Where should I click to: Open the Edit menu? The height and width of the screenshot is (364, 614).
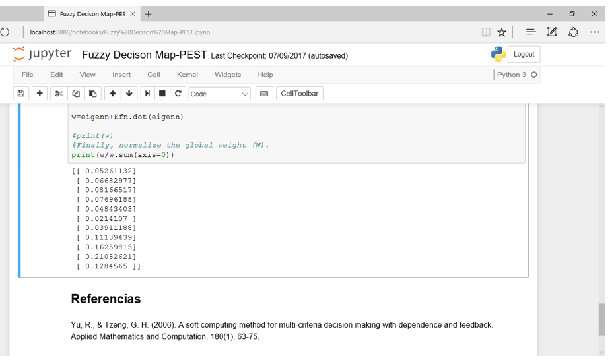tap(56, 75)
